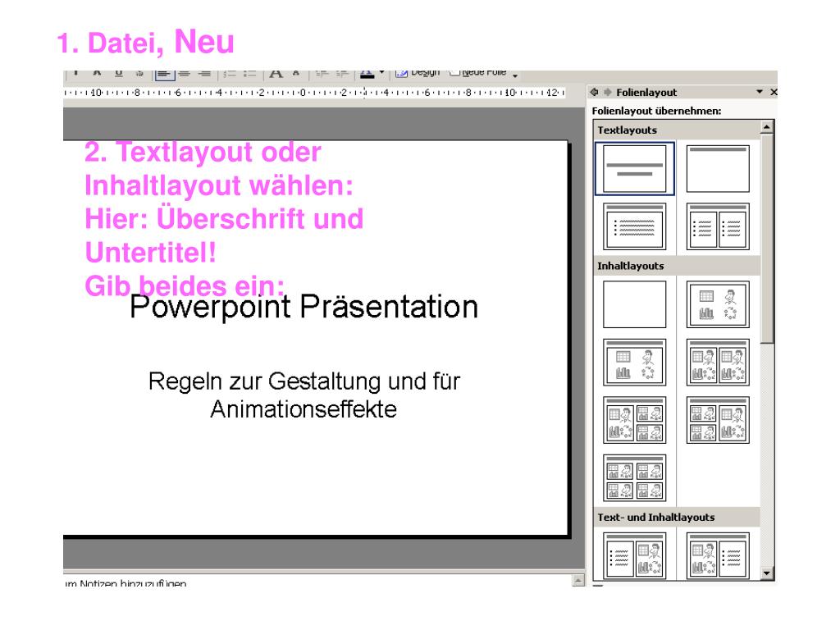
Task: Apply the current font color
Action: pyautogui.click(x=367, y=74)
